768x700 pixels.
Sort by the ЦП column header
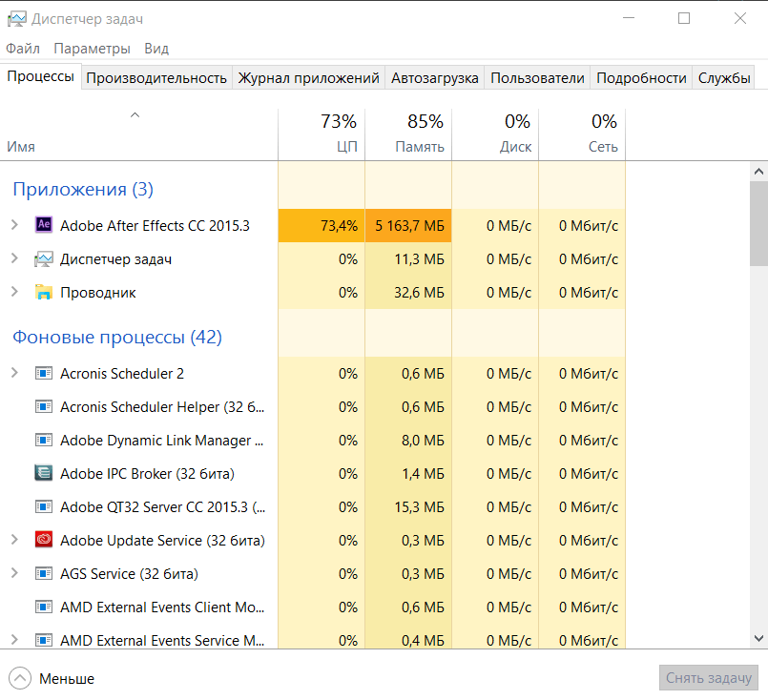322,134
